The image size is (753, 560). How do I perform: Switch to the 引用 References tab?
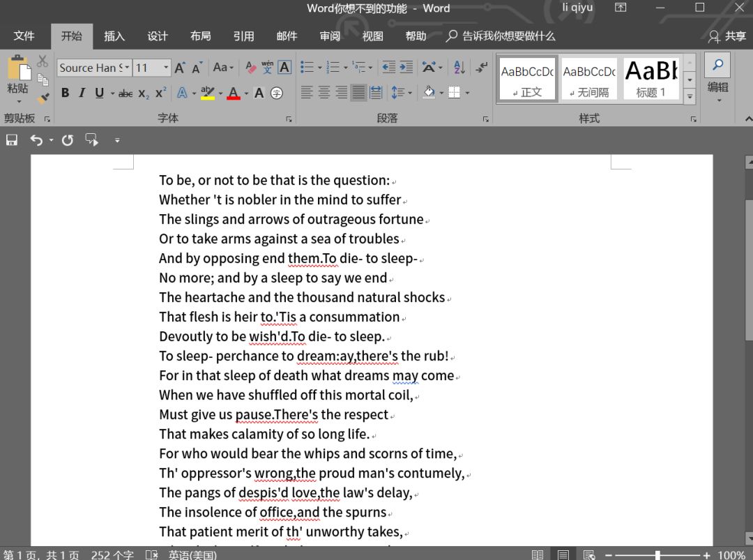click(x=244, y=36)
